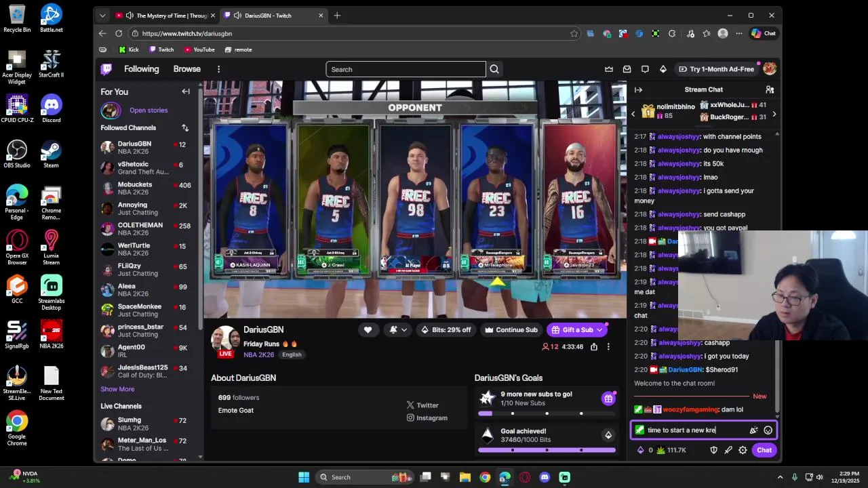868x488 pixels.
Task: Open stream more options vertical dots
Action: click(x=608, y=347)
